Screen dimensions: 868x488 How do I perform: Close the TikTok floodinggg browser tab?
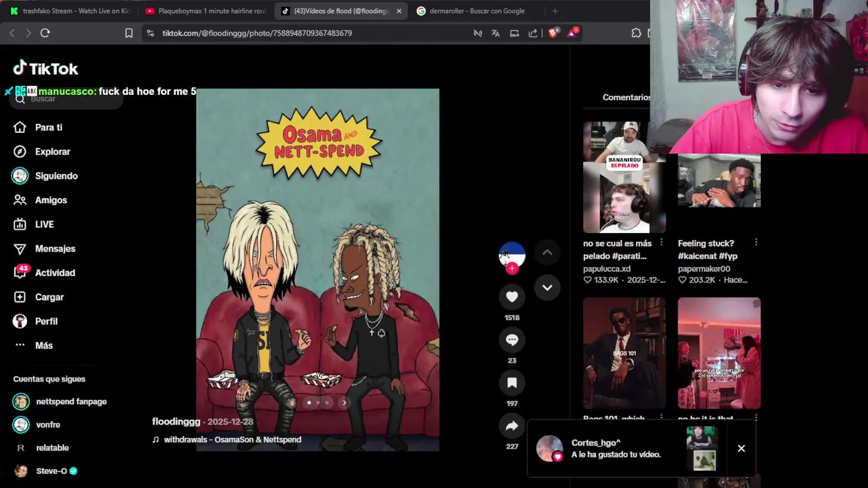coord(399,11)
